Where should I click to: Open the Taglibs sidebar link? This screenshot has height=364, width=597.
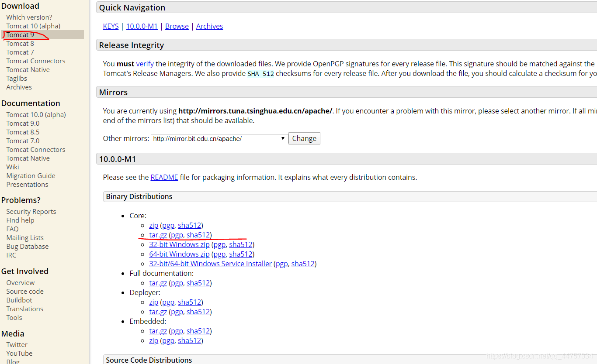coord(17,79)
